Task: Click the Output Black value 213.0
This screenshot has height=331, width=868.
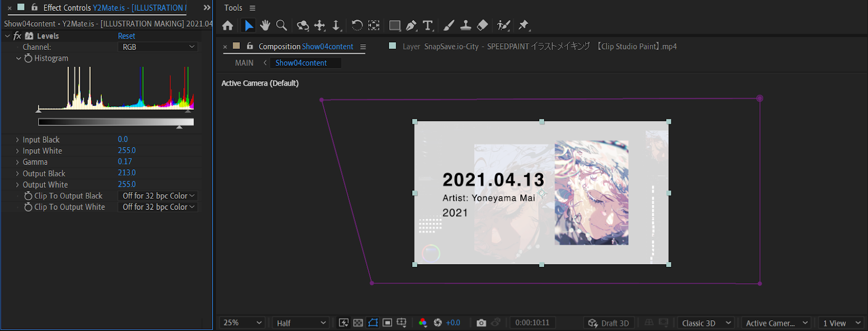Action: tap(127, 173)
